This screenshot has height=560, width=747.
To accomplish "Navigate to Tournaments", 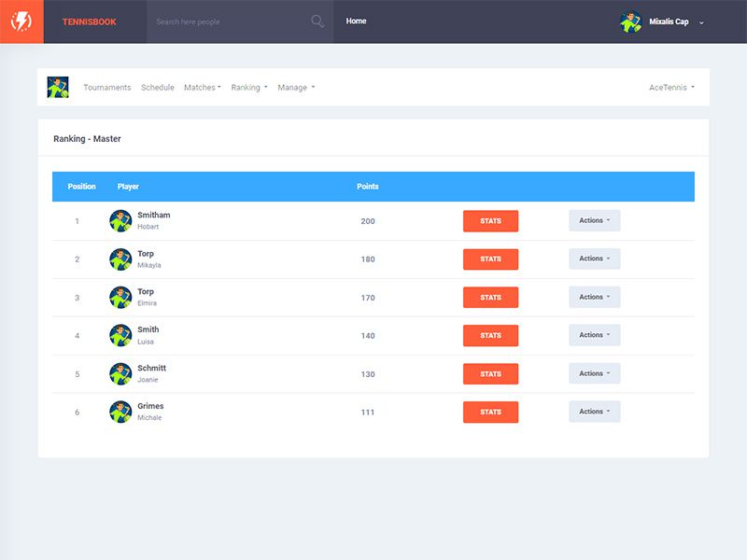I will pyautogui.click(x=109, y=87).
